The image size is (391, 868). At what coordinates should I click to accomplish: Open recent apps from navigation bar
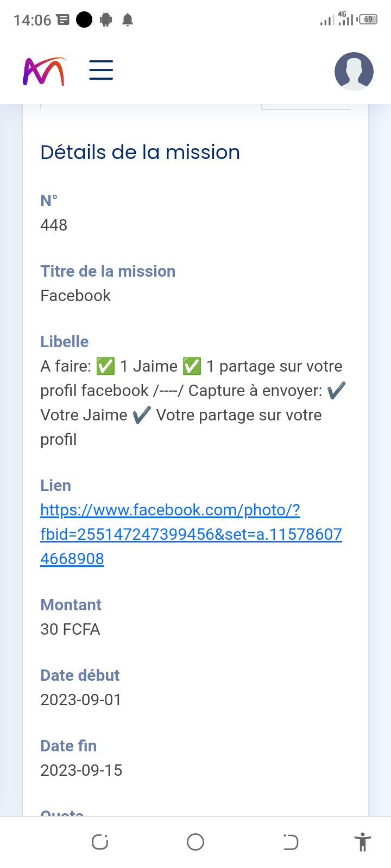click(100, 842)
